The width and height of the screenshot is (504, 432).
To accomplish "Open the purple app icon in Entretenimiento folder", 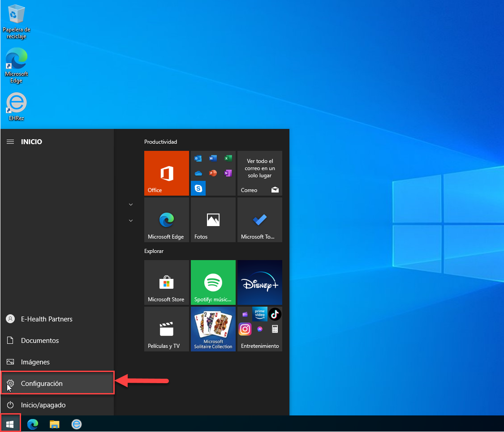I will 245,314.
